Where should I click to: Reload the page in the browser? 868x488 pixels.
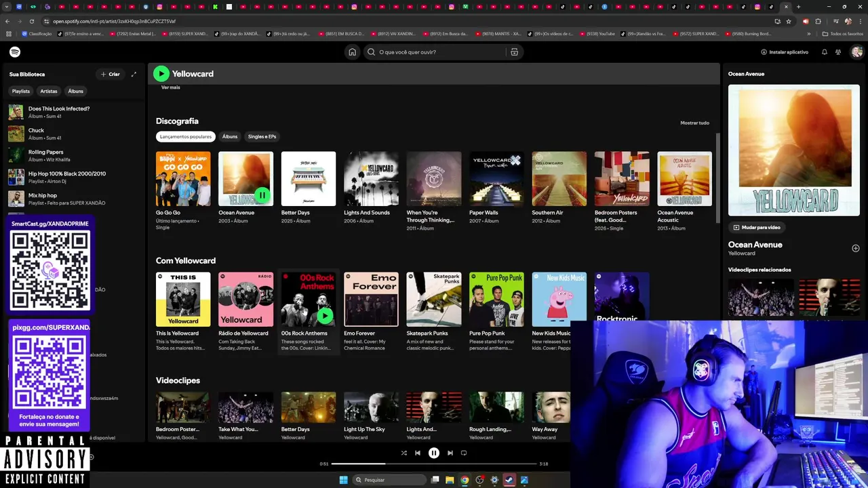[x=32, y=21]
